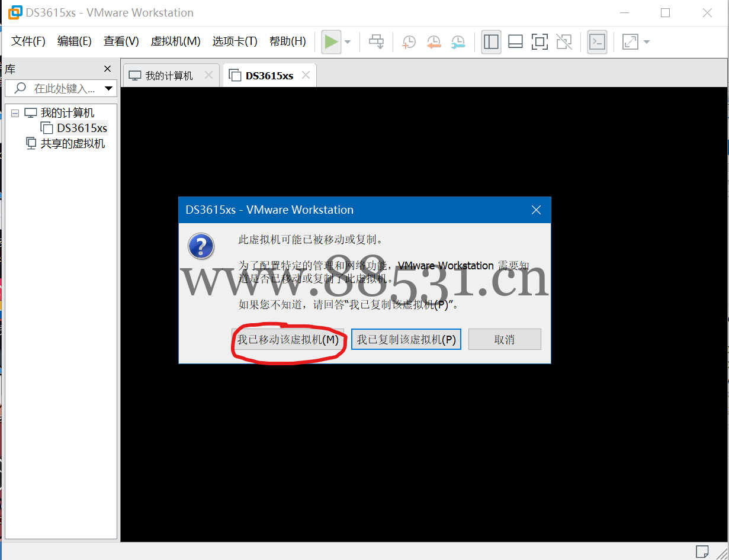Click the magnifier icon in library search

point(20,88)
